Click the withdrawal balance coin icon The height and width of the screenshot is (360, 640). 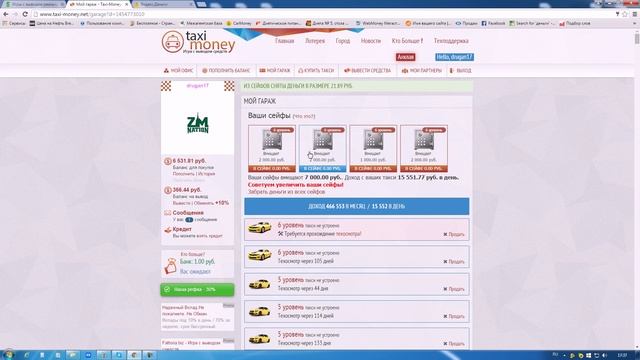(x=167, y=191)
